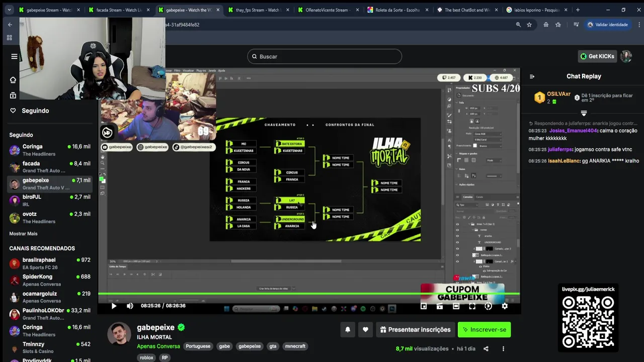This screenshot has height=362, width=644.
Task: Share the video via share icon
Action: point(486,348)
